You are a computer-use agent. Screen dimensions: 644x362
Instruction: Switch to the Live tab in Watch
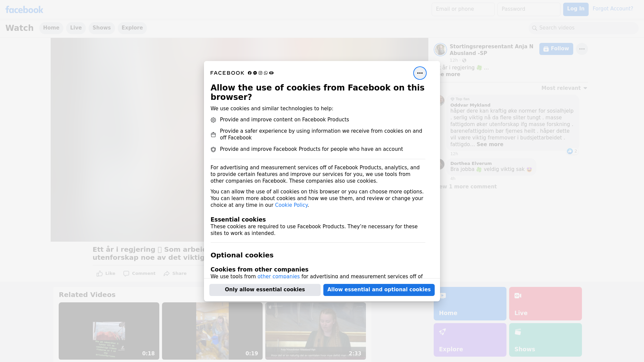click(x=76, y=28)
